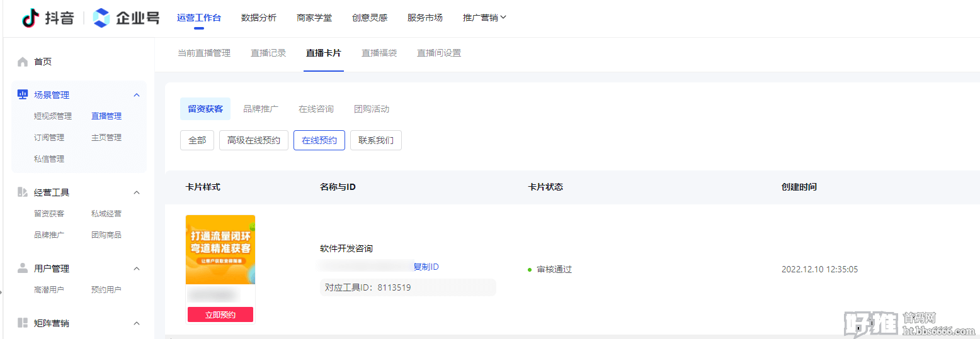Click the 场景管理 monitor icon
The height and width of the screenshot is (339, 980).
click(23, 95)
